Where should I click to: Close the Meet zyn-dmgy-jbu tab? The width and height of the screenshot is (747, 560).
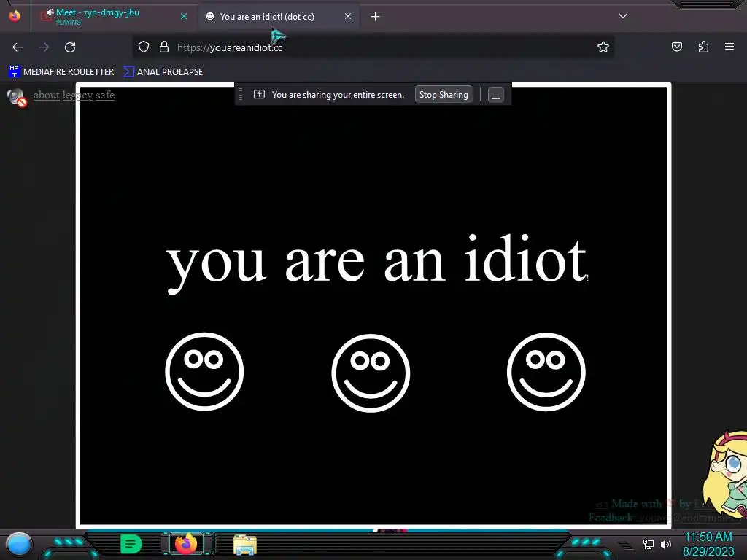click(183, 16)
